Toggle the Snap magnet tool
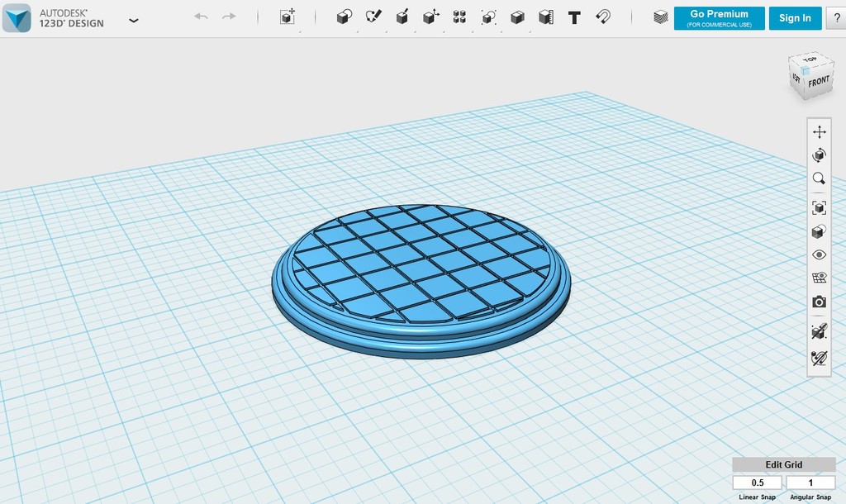 [x=603, y=17]
